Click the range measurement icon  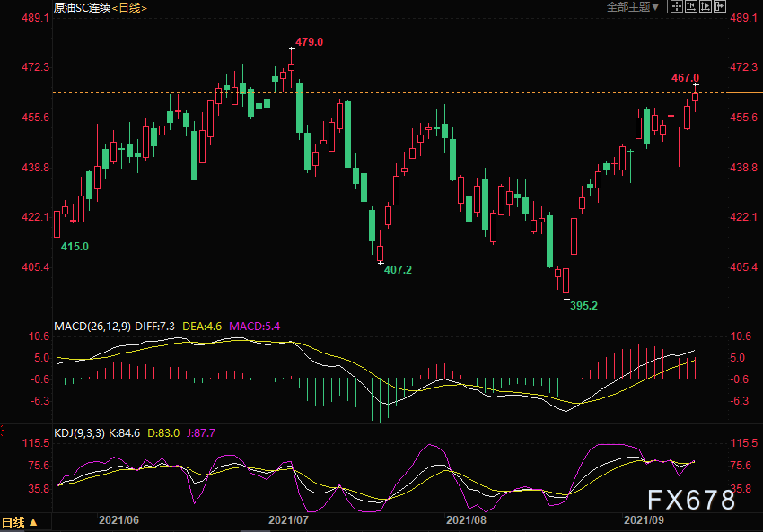692,7
